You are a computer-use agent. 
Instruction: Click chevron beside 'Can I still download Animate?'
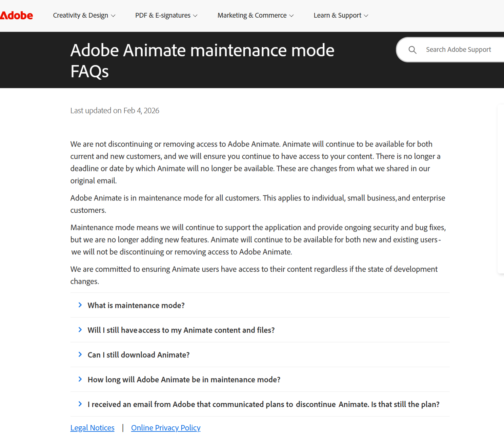tap(80, 354)
